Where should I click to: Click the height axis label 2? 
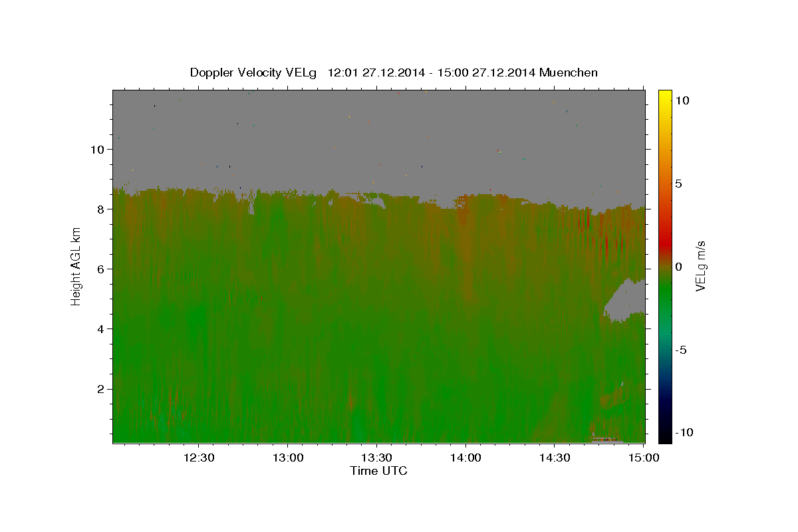[x=102, y=388]
